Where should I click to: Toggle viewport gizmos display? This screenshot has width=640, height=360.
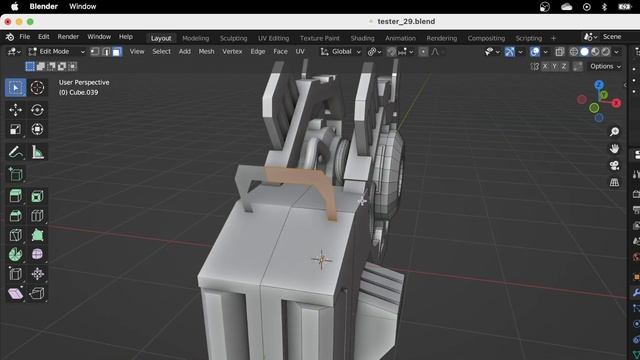click(510, 52)
